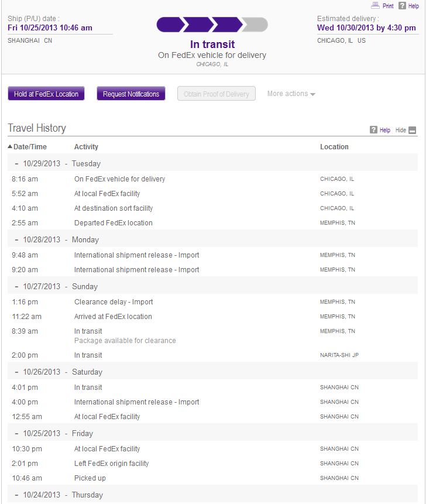Collapse the 10/29/2013 Tuesday group
The height and width of the screenshot is (504, 426).
pos(16,163)
